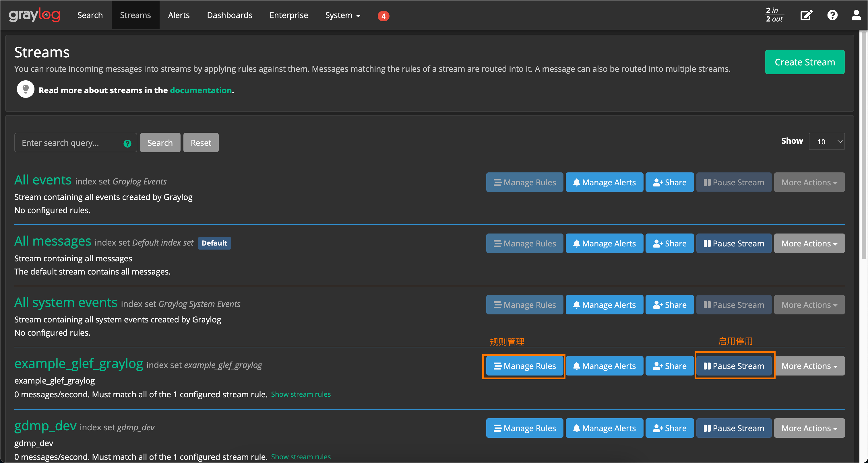This screenshot has width=868, height=463.
Task: Click the search query input field
Action: pyautogui.click(x=67, y=143)
